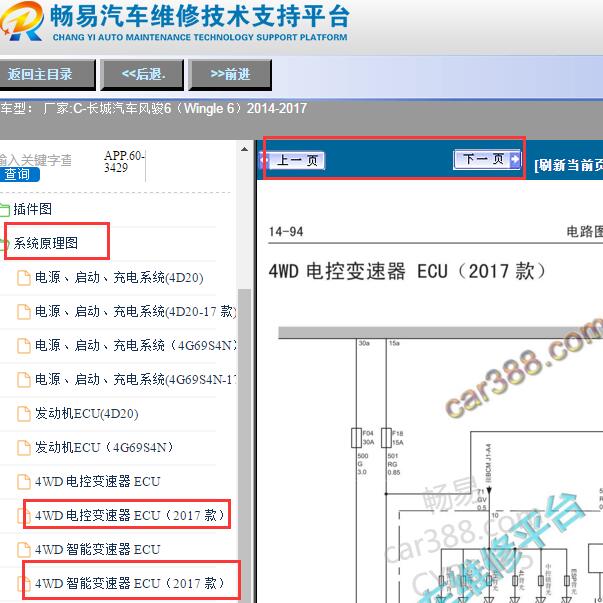This screenshot has width=603, height=603.
Task: Open the previous page with 上一页
Action: coord(292,160)
